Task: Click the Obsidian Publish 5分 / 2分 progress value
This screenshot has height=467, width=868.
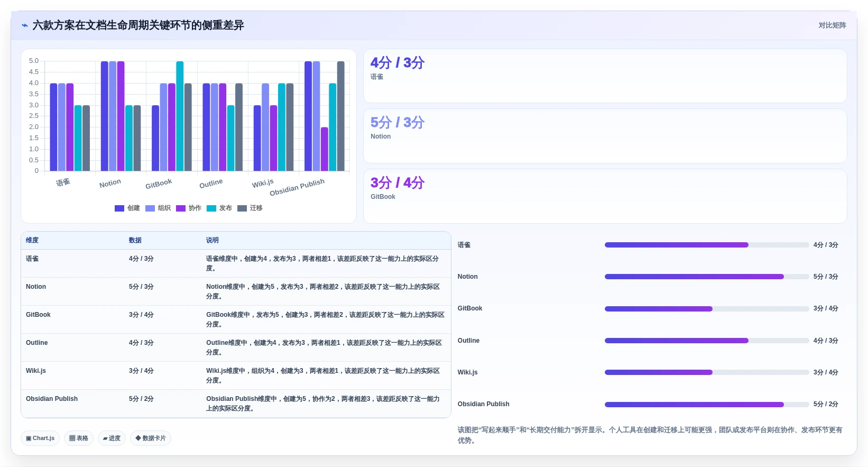Action: coord(826,404)
